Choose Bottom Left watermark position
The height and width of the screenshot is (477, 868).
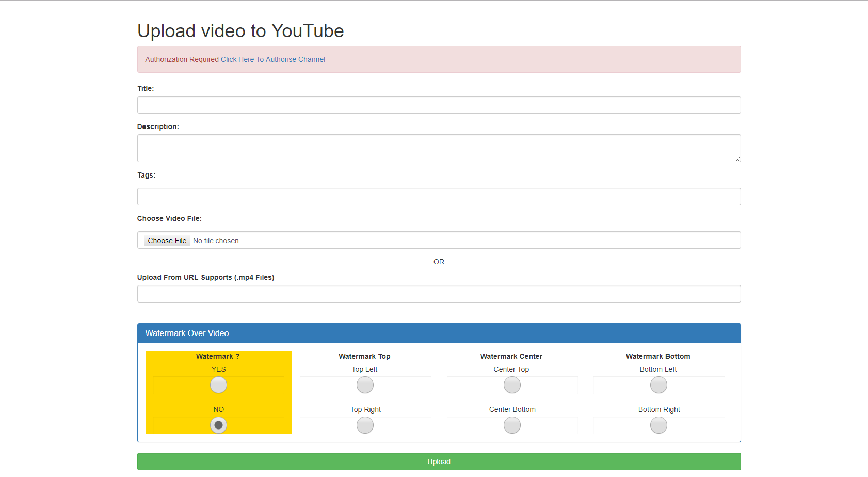coord(658,385)
